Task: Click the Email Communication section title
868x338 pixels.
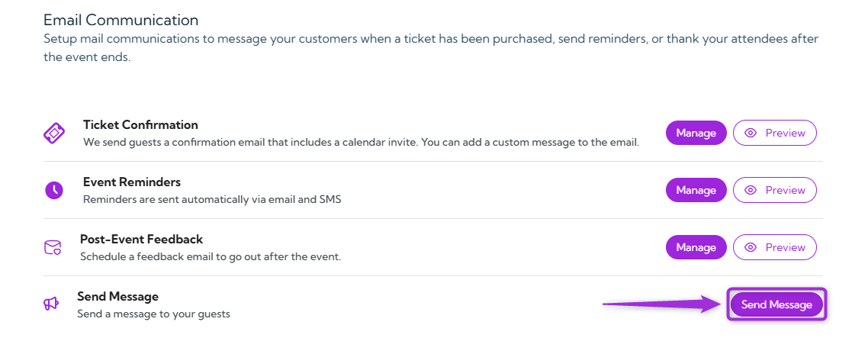Action: tap(121, 20)
